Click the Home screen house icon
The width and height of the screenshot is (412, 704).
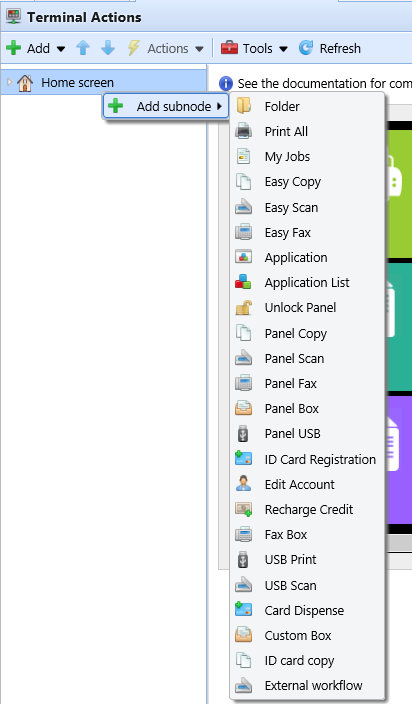tap(25, 83)
